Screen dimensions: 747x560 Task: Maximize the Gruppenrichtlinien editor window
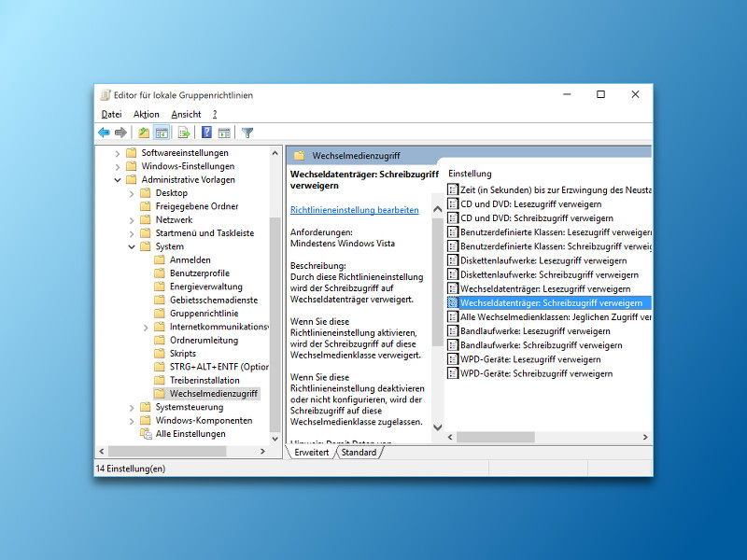tap(601, 94)
